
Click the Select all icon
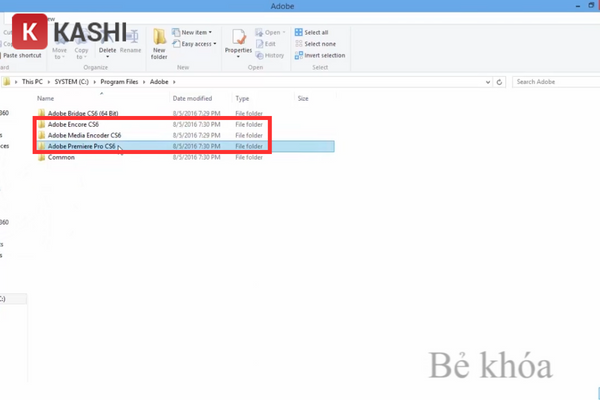pyautogui.click(x=298, y=33)
